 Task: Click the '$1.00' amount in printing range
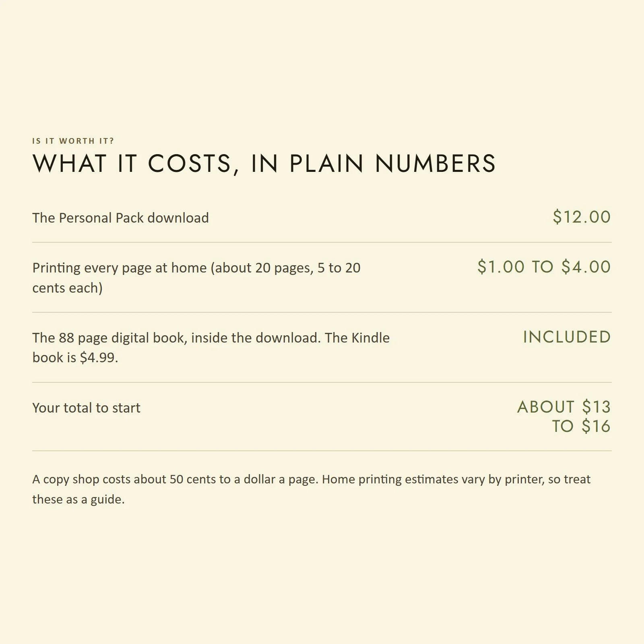tap(501, 267)
